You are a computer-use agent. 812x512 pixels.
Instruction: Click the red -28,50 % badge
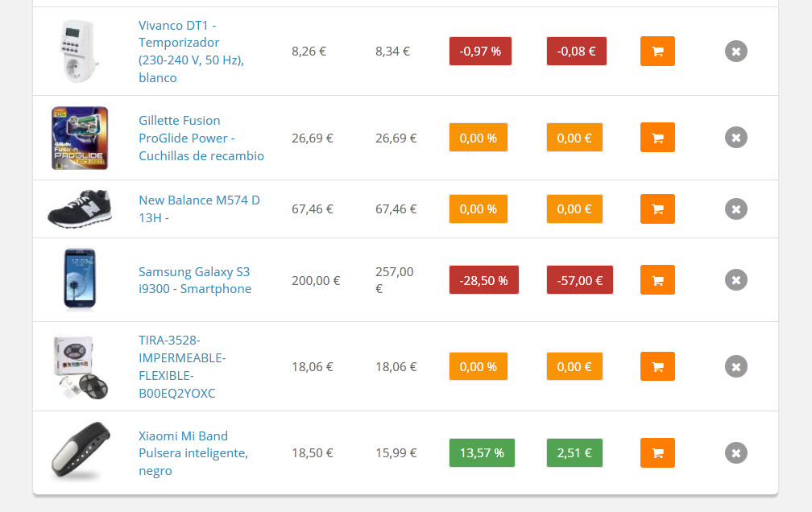click(x=483, y=280)
